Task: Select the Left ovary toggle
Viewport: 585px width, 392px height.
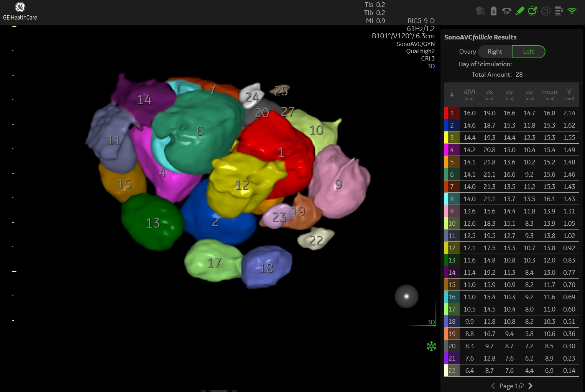Action: click(x=528, y=51)
